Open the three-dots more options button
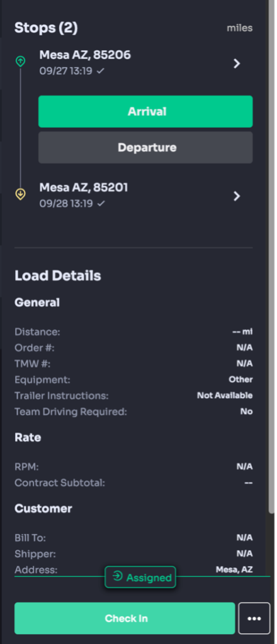The height and width of the screenshot is (644, 277). tap(254, 618)
